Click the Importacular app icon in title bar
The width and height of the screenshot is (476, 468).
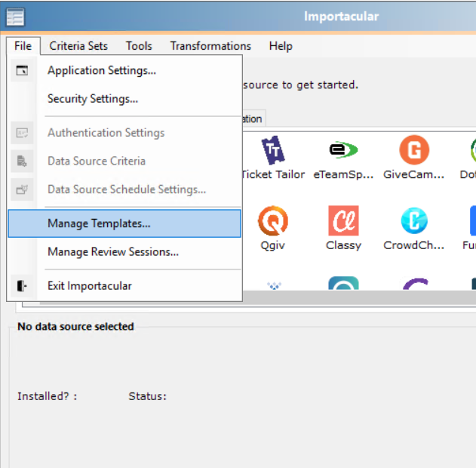point(15,17)
